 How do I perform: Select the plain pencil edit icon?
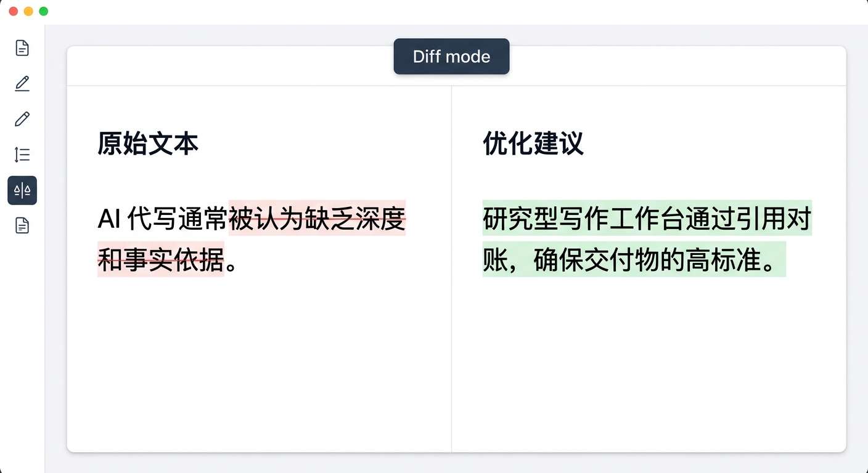[x=22, y=119]
